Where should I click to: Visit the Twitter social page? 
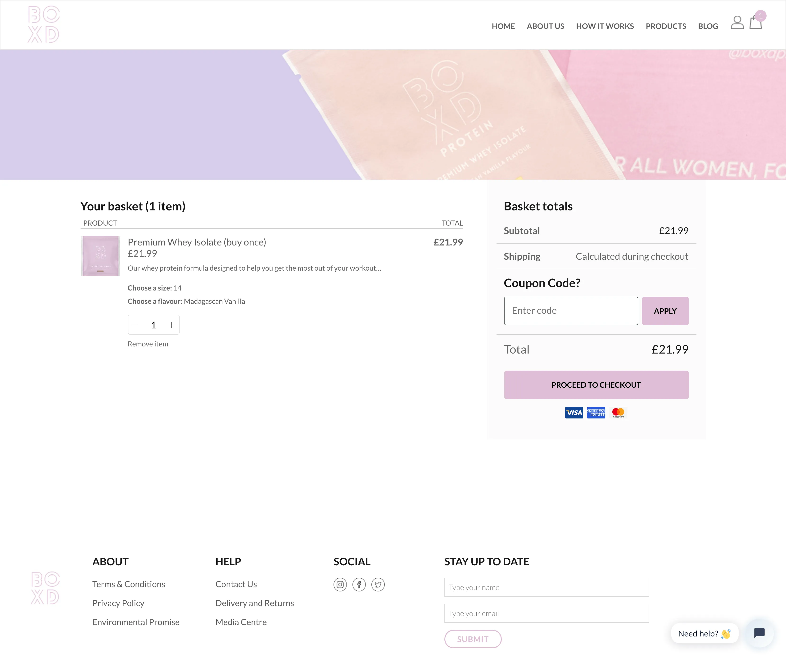(378, 584)
